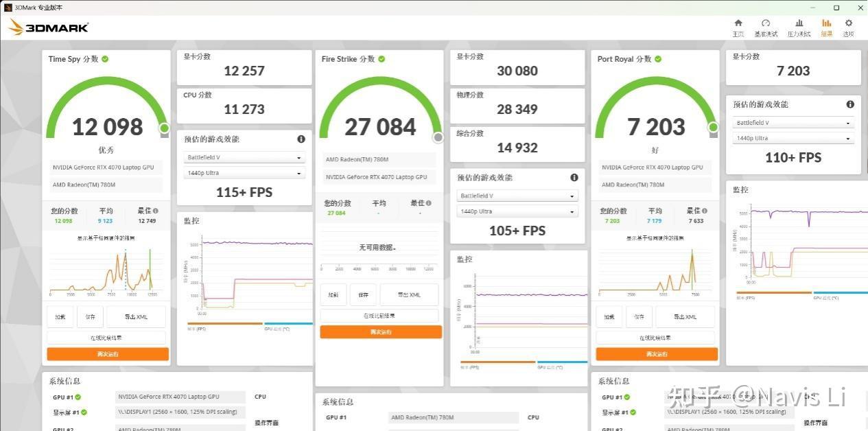
Task: Expand Battlefield V dropdown in Port Royal panel
Action: pos(793,123)
